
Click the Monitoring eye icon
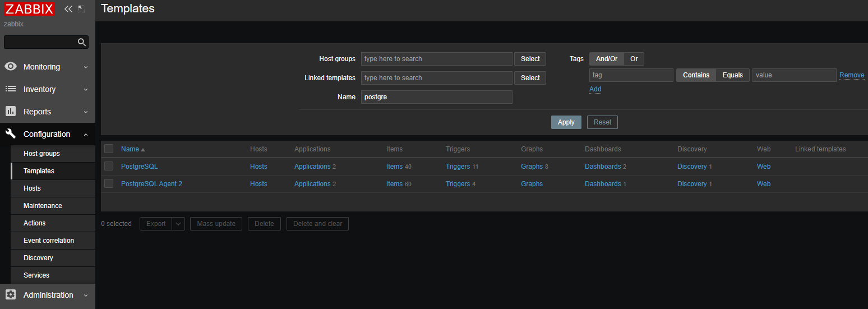point(11,67)
